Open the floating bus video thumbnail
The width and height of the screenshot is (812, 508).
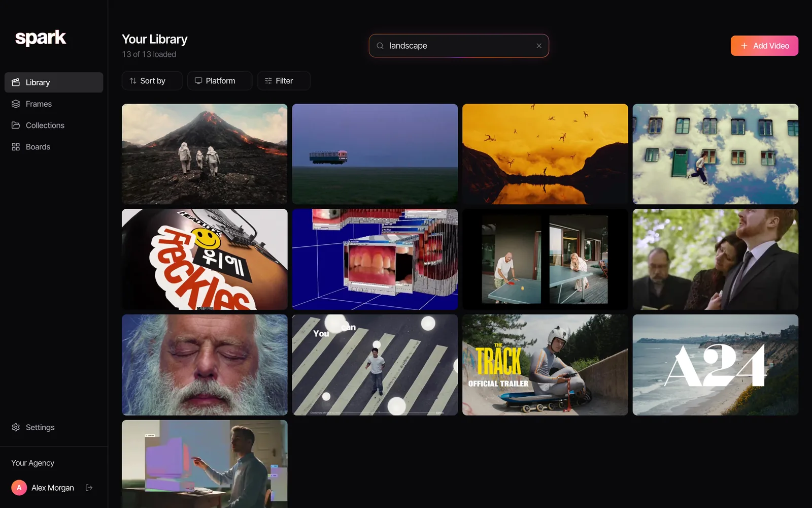tap(375, 154)
